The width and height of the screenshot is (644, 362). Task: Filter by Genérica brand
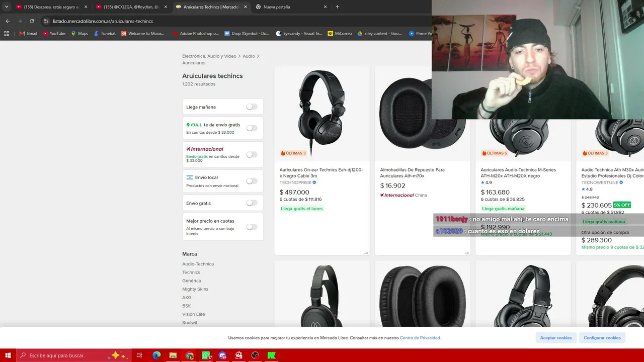pos(191,281)
